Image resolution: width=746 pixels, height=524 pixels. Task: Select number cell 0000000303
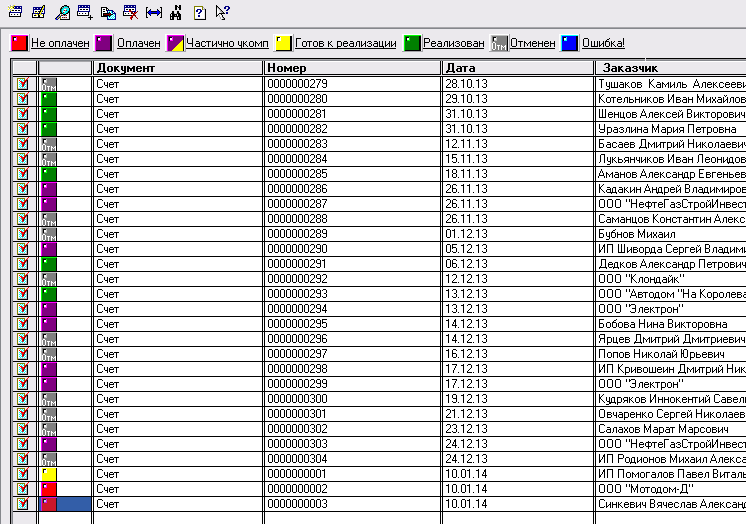point(352,444)
